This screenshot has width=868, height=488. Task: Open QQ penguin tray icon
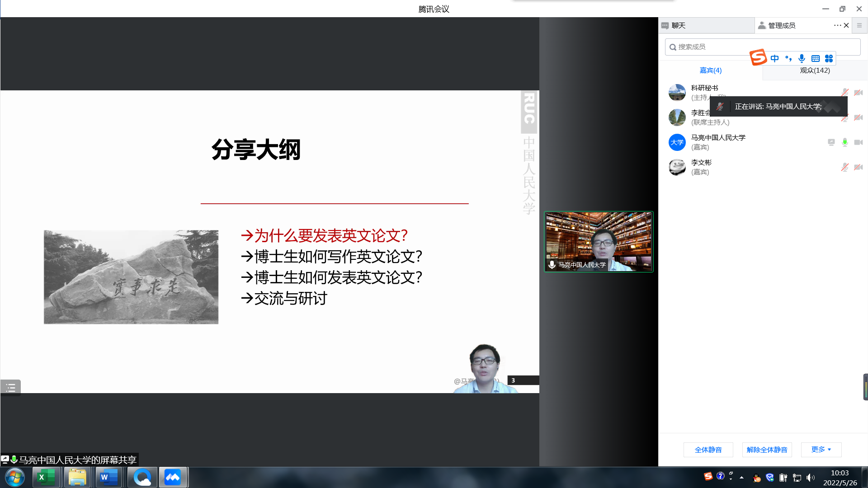tap(757, 478)
